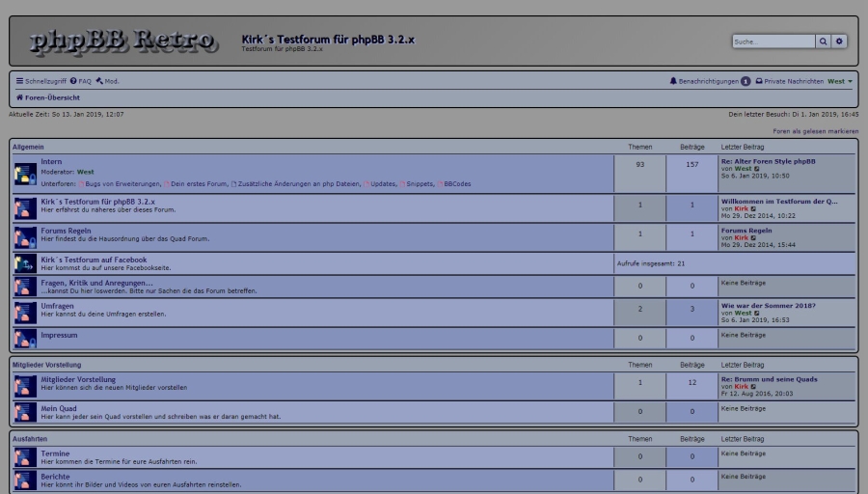Image resolution: width=868 pixels, height=494 pixels.
Task: Click the Intern forum status icon
Action: point(25,174)
